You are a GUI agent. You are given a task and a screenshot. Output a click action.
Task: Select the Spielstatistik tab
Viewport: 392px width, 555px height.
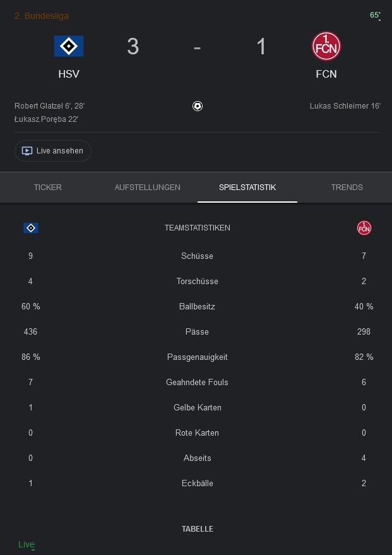pos(247,188)
